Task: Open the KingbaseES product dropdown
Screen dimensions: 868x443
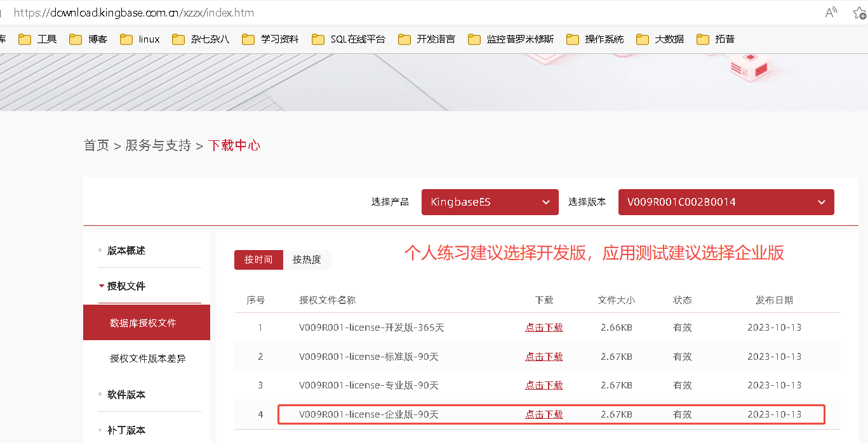Action: pyautogui.click(x=490, y=202)
